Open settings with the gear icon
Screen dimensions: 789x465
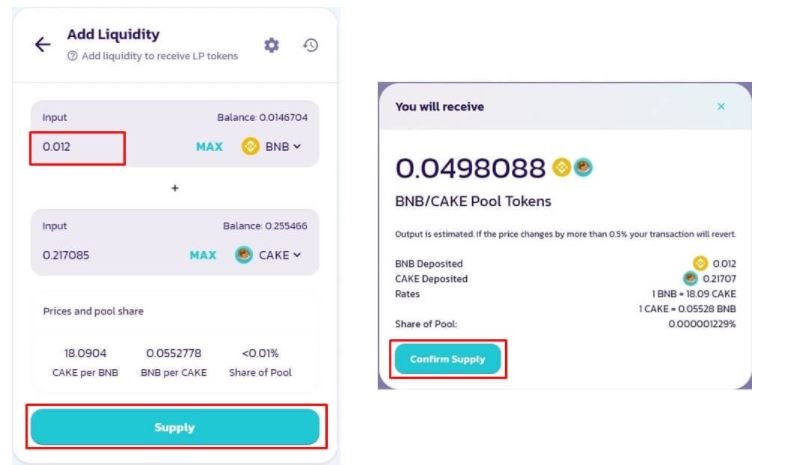point(272,45)
